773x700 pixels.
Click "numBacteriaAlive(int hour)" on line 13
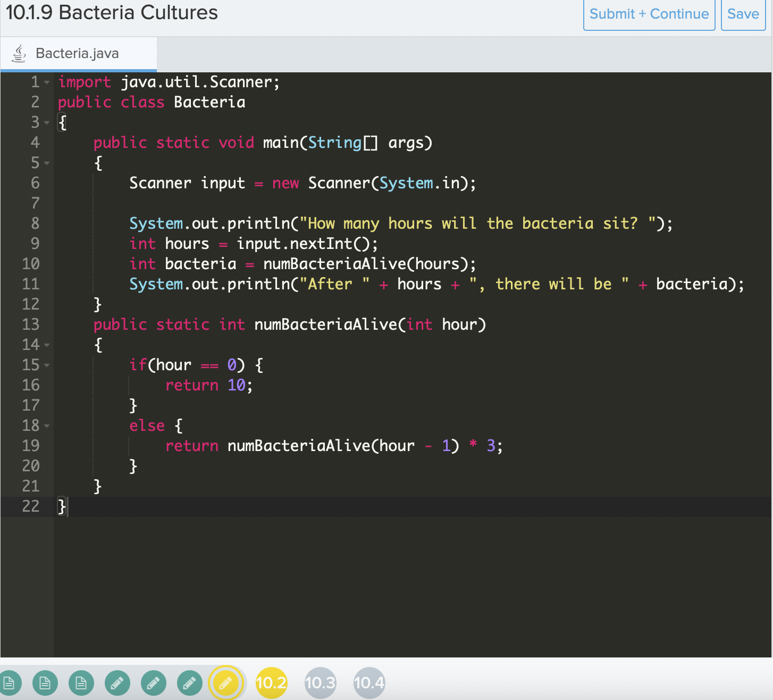pos(370,324)
